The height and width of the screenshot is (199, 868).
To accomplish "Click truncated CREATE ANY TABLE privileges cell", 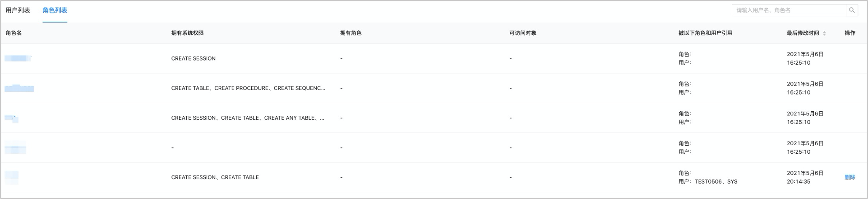I will click(248, 118).
